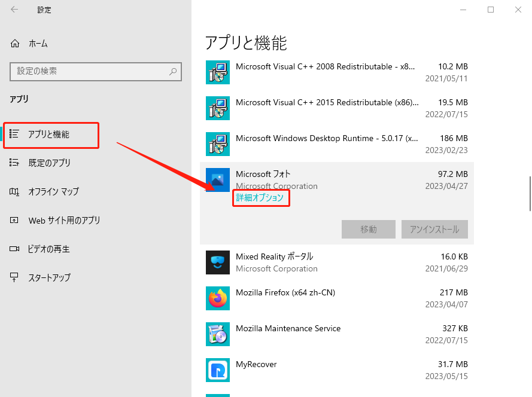Click the Mozilla Firefox icon

[218, 298]
